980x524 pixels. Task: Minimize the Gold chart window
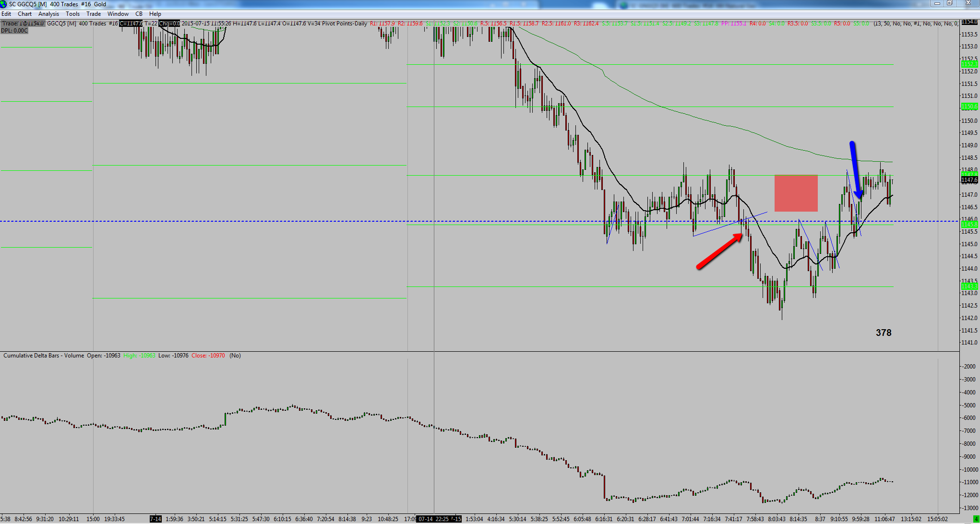(x=937, y=3)
